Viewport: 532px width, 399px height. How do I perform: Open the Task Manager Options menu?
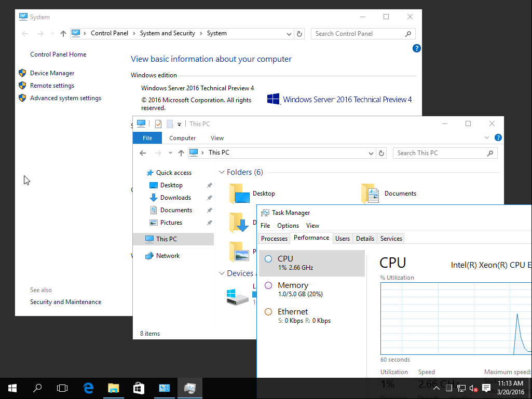pyautogui.click(x=288, y=226)
